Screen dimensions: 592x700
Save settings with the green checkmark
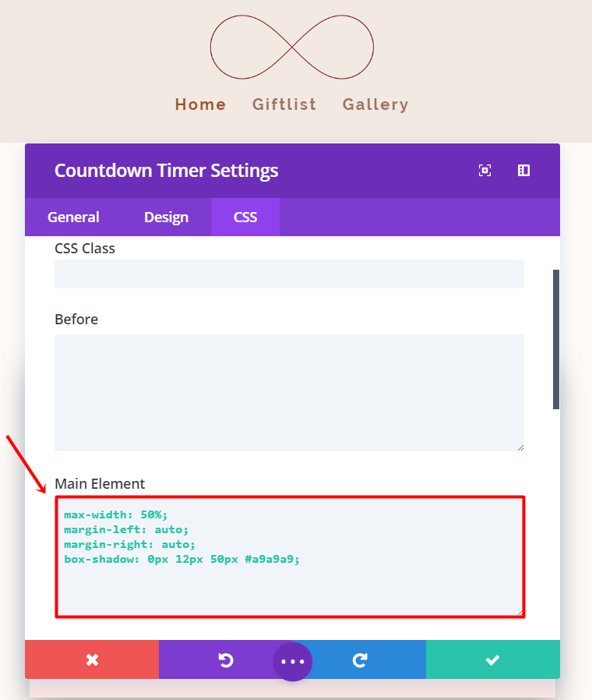click(492, 660)
